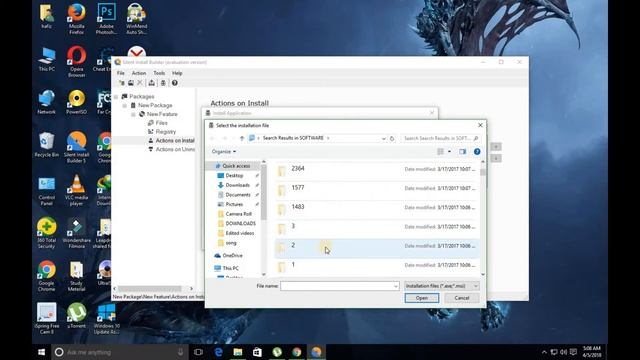Screen dimensions: 640x360
Task: Select the Packages tree root
Action: [138, 96]
